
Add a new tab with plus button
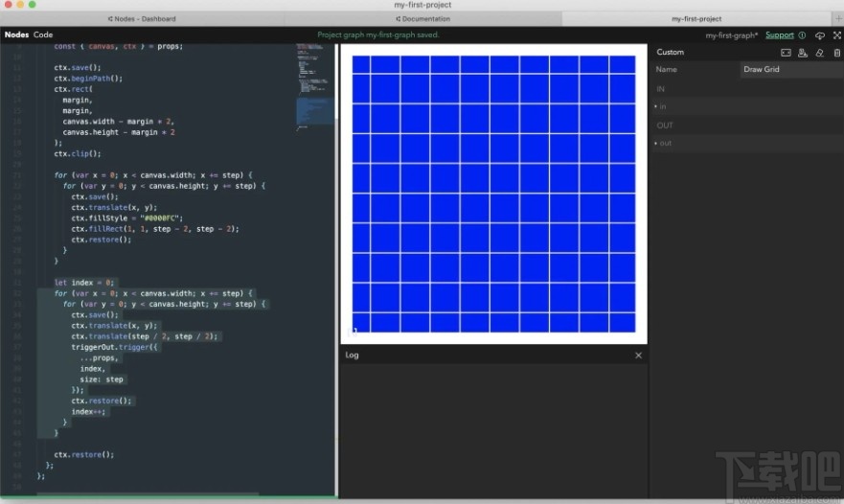pos(838,18)
